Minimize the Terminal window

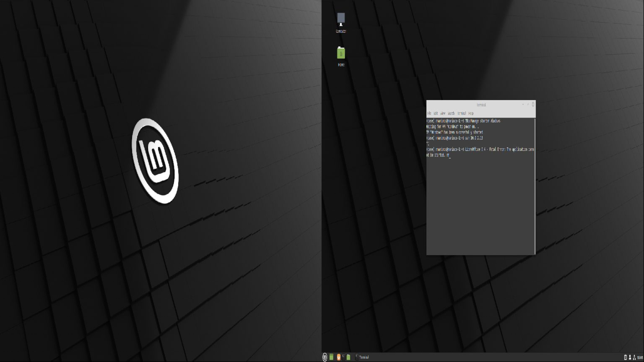point(523,105)
